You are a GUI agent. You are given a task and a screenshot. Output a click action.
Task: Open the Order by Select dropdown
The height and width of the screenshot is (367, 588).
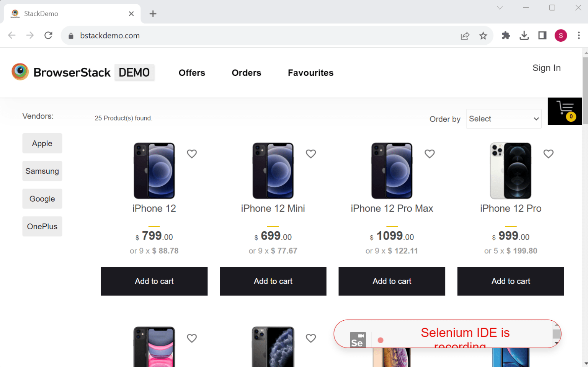pos(503,119)
